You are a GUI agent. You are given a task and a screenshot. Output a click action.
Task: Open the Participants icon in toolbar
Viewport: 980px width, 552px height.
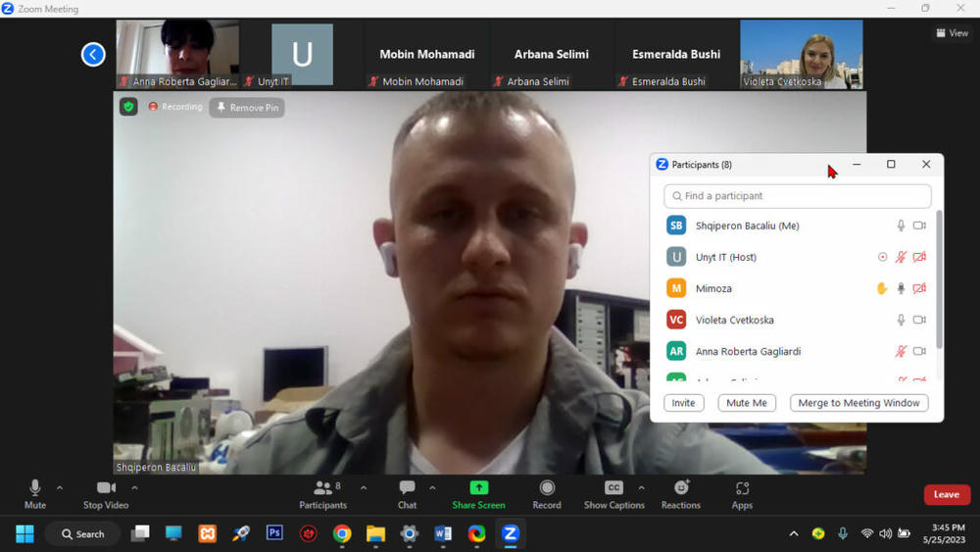pyautogui.click(x=322, y=488)
